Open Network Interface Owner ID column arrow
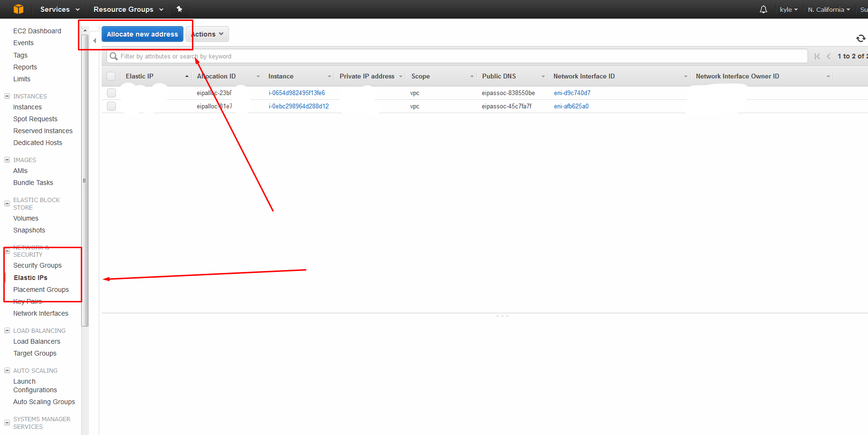This screenshot has height=435, width=868. [828, 77]
